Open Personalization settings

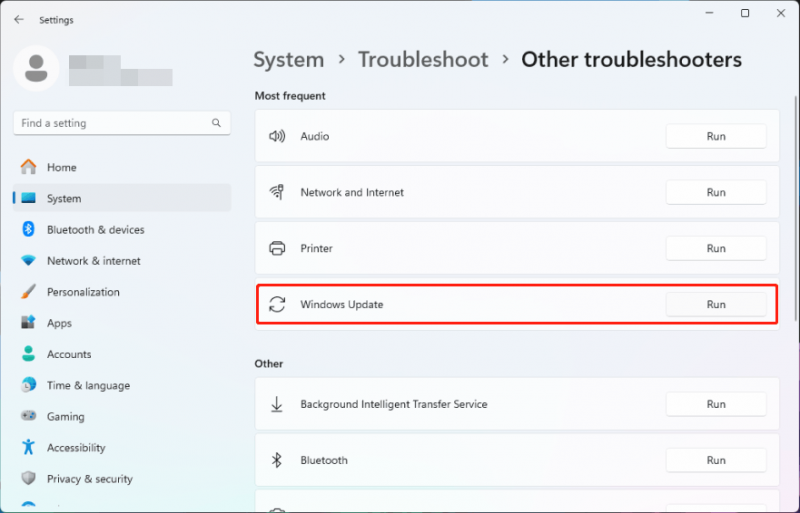[x=122, y=291]
